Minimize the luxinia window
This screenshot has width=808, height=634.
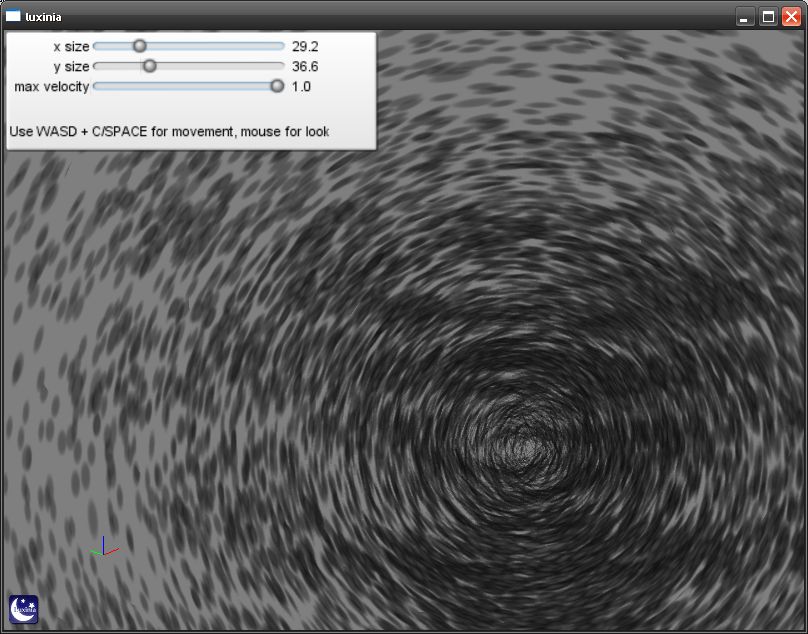tap(745, 17)
